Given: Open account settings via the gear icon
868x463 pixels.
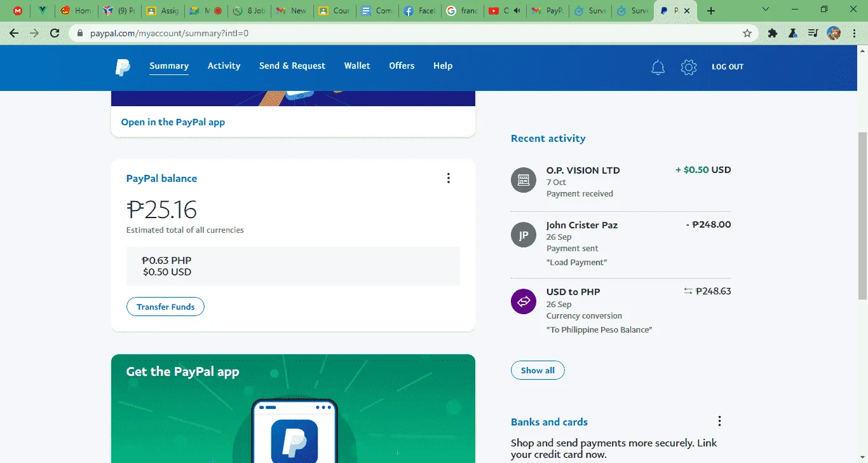Looking at the screenshot, I should click(689, 67).
